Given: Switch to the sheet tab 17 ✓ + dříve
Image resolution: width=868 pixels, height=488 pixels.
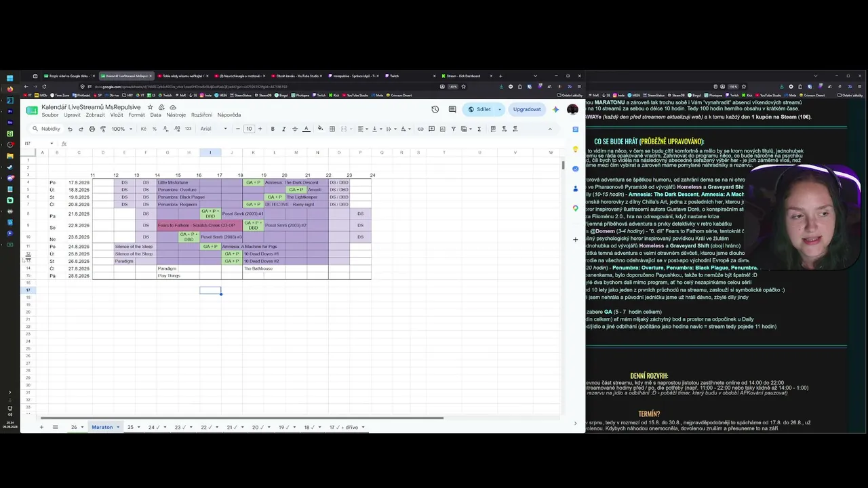Looking at the screenshot, I should (x=343, y=428).
